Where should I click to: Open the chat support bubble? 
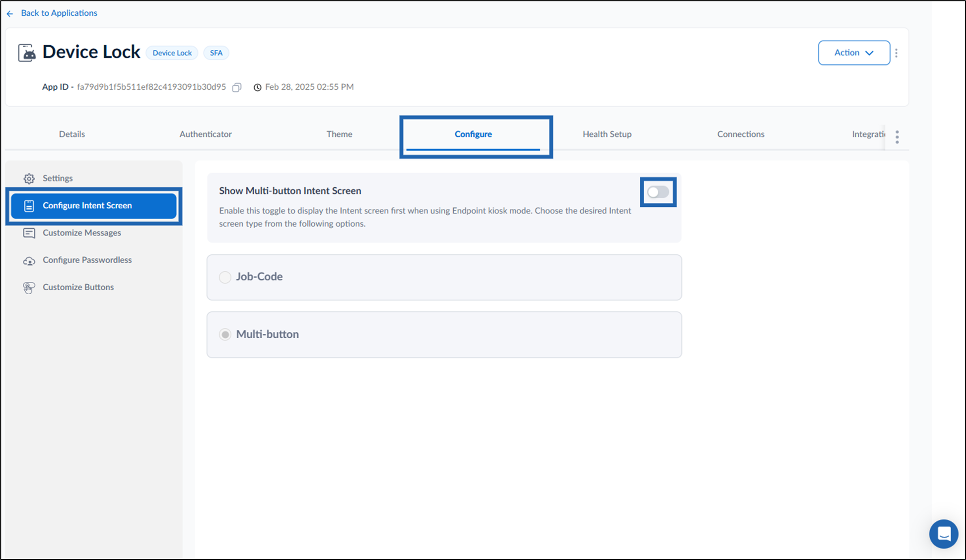943,534
